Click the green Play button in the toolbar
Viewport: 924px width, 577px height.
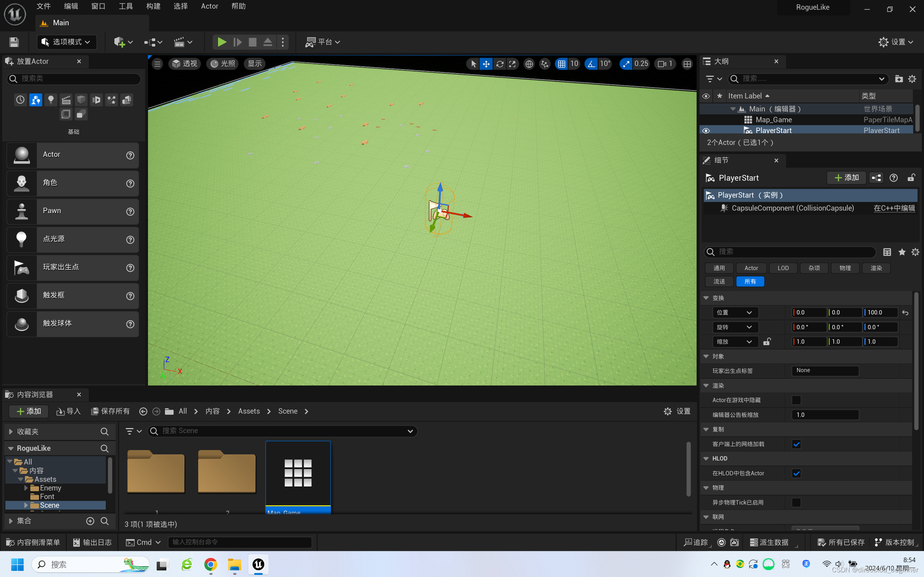pyautogui.click(x=222, y=42)
